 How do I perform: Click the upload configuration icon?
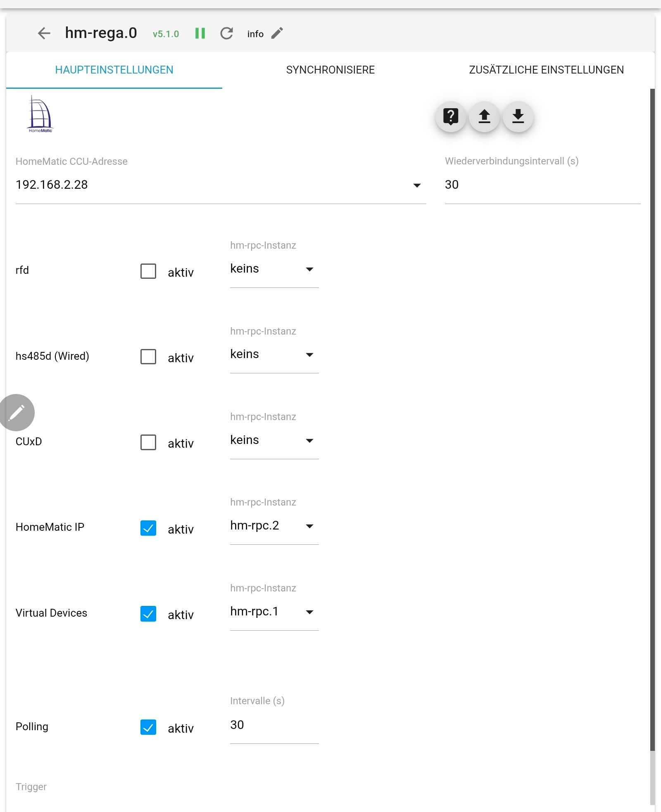pyautogui.click(x=484, y=117)
